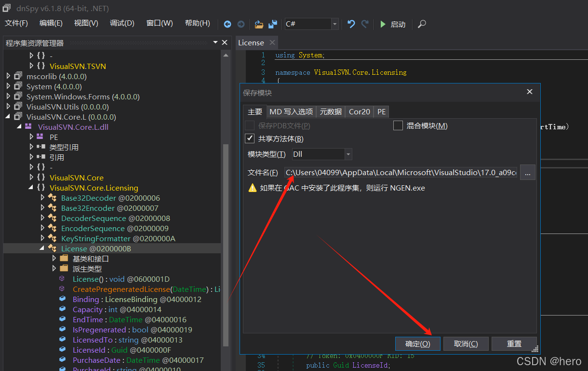
Task: Open the 视图(V) menu
Action: tap(86, 23)
